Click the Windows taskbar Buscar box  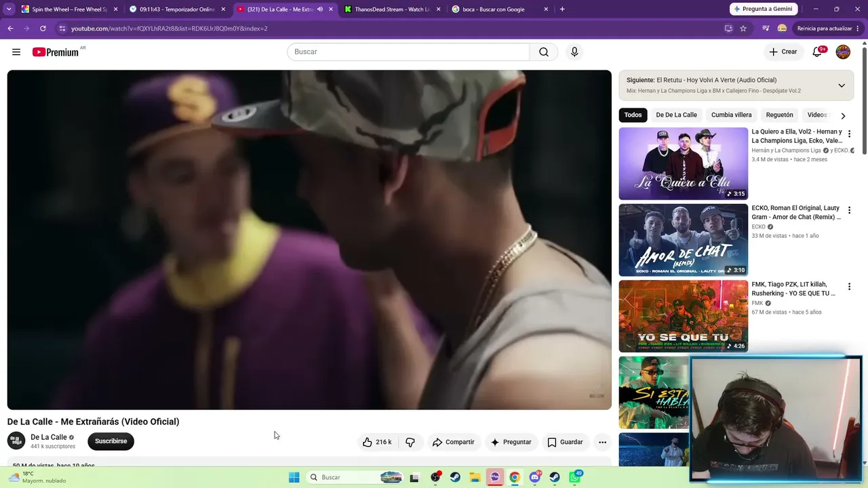point(355,477)
